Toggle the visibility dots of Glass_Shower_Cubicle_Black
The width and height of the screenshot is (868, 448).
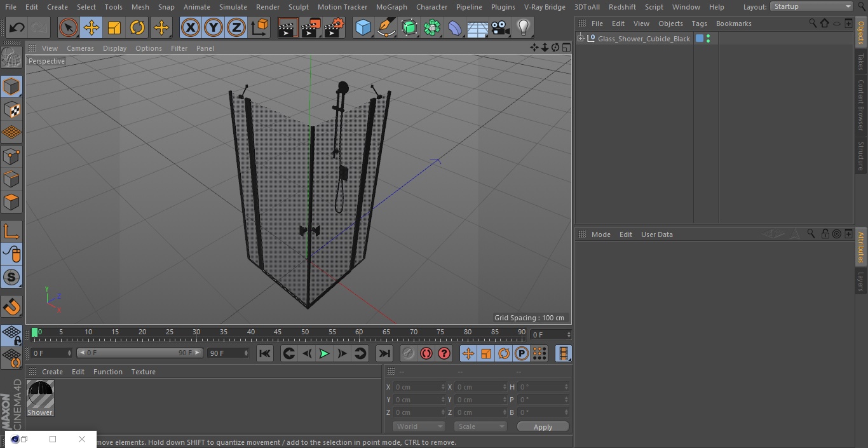[709, 39]
